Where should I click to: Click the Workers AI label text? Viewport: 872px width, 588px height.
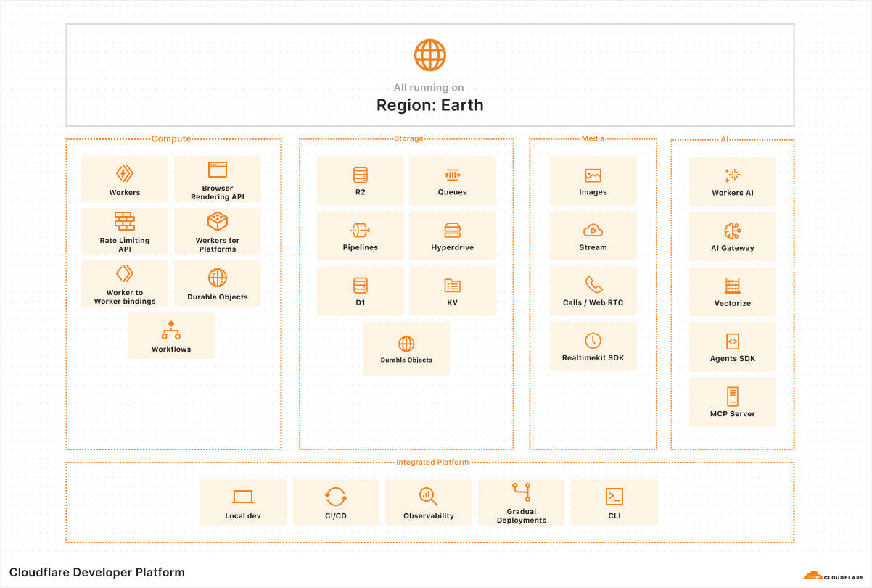click(733, 193)
